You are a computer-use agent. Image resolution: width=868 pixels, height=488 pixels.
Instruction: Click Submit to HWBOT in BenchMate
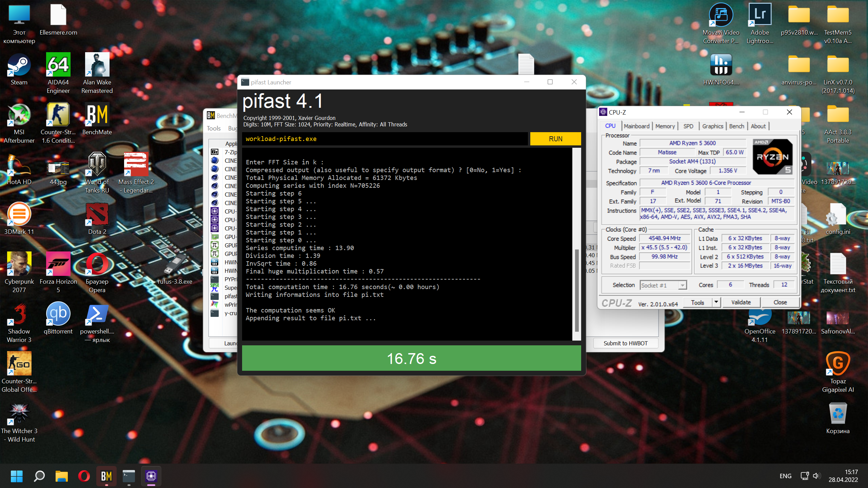626,343
